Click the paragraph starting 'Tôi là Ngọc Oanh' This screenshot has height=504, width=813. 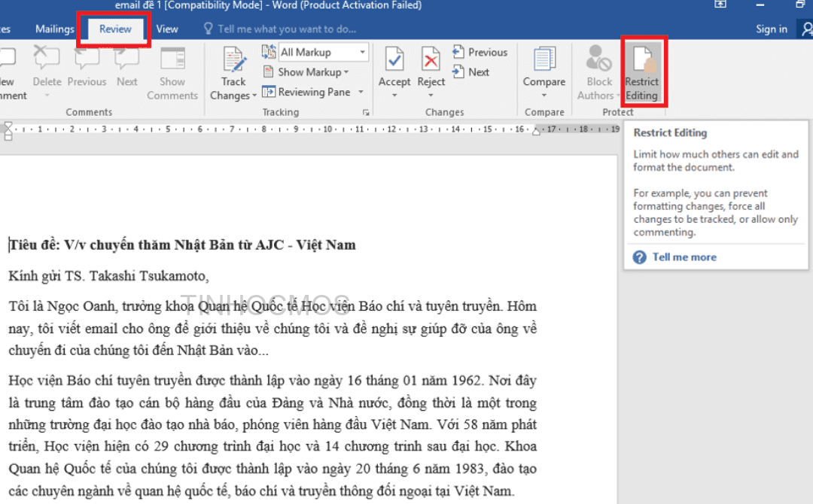[273, 329]
